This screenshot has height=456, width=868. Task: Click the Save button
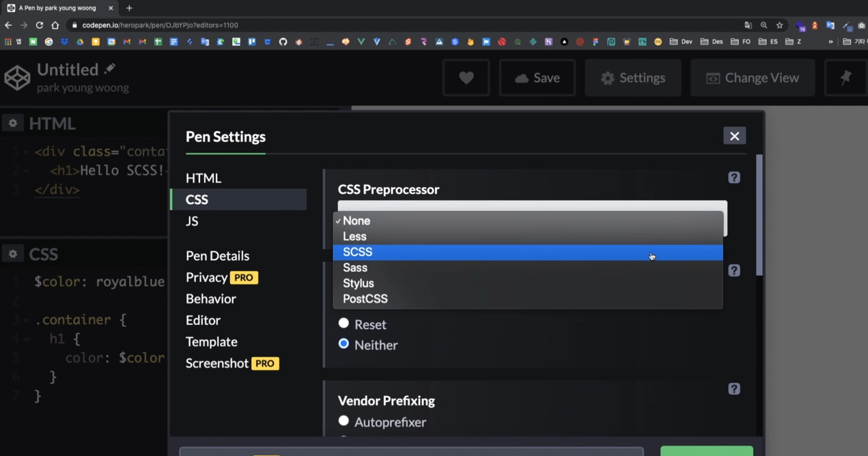(537, 78)
